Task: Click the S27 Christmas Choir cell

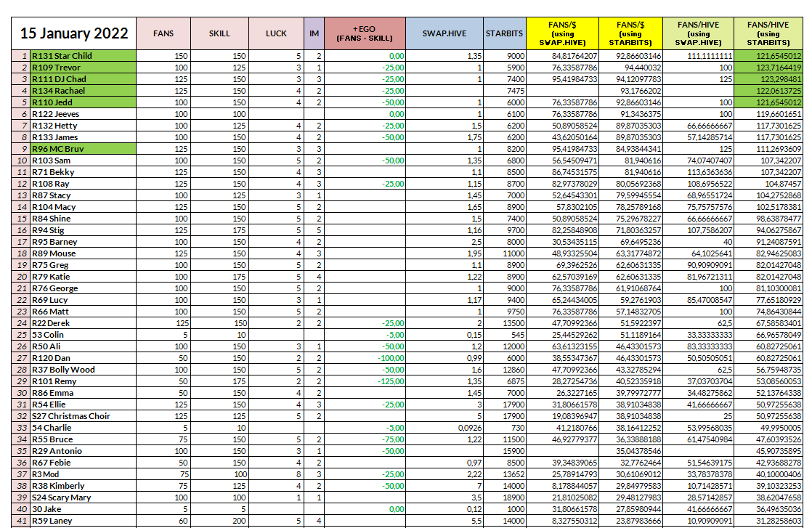Action: point(83,416)
